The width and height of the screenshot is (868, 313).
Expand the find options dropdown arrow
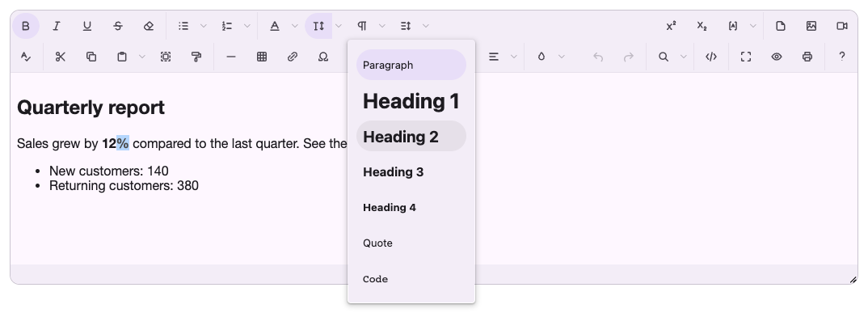click(x=684, y=57)
